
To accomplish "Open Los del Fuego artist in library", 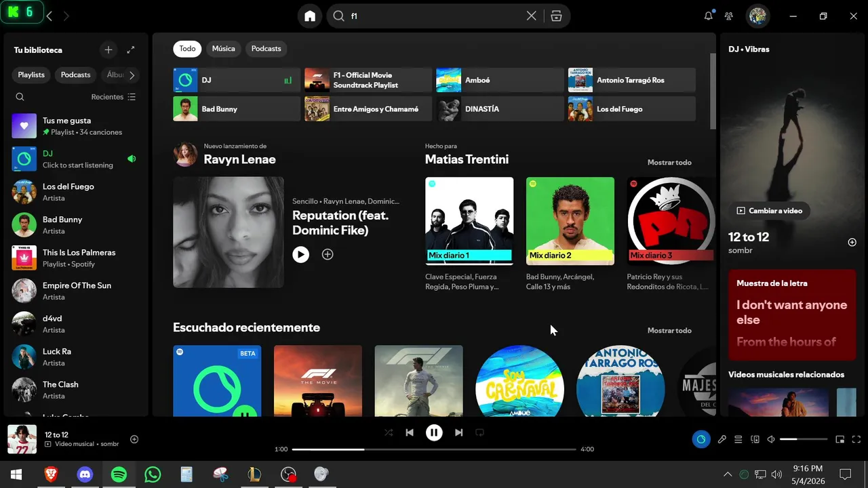I will pyautogui.click(x=75, y=192).
